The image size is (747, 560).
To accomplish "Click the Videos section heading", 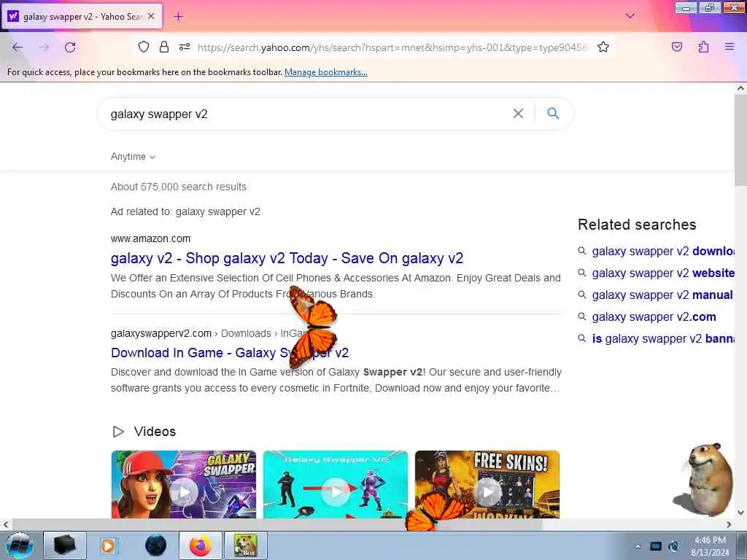I will point(155,432).
